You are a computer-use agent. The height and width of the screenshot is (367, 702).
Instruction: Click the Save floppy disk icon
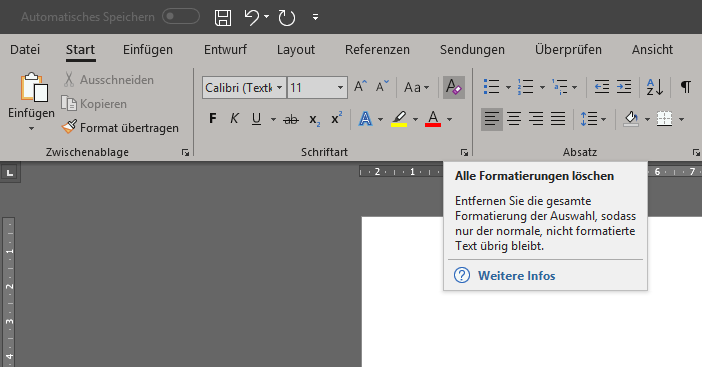223,17
